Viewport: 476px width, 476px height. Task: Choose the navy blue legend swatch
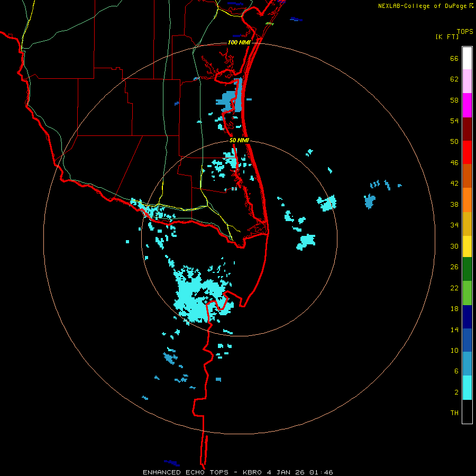pyautogui.click(x=467, y=317)
